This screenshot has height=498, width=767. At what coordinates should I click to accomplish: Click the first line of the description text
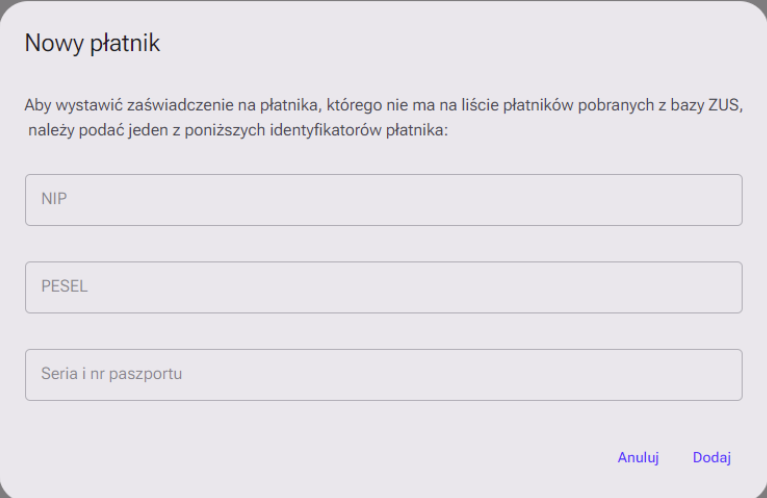click(x=383, y=104)
